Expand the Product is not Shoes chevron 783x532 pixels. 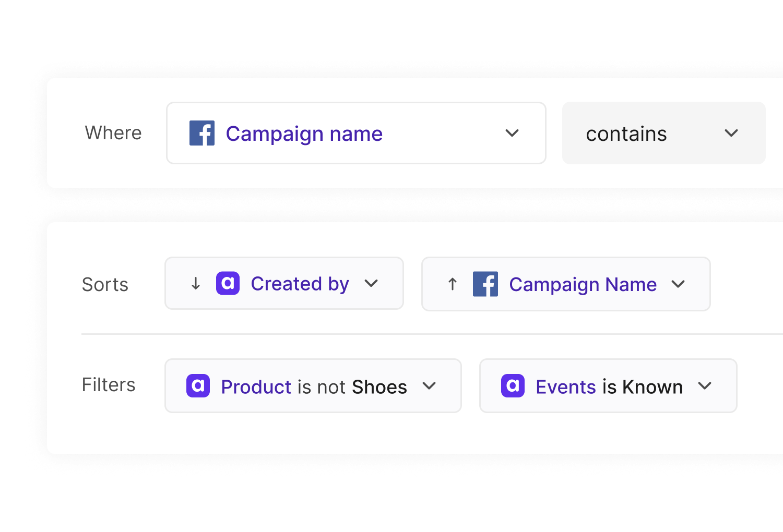coord(429,386)
